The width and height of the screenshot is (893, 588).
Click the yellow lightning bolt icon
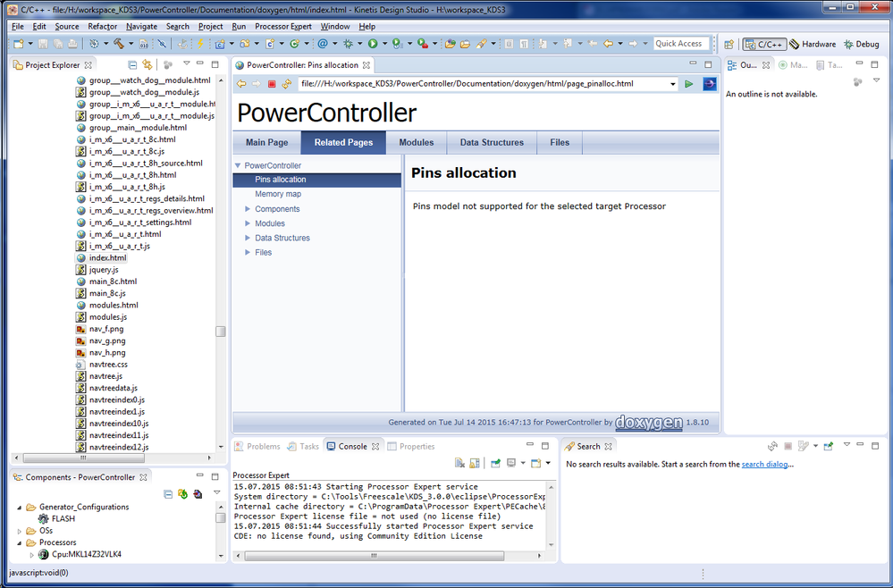[x=200, y=44]
